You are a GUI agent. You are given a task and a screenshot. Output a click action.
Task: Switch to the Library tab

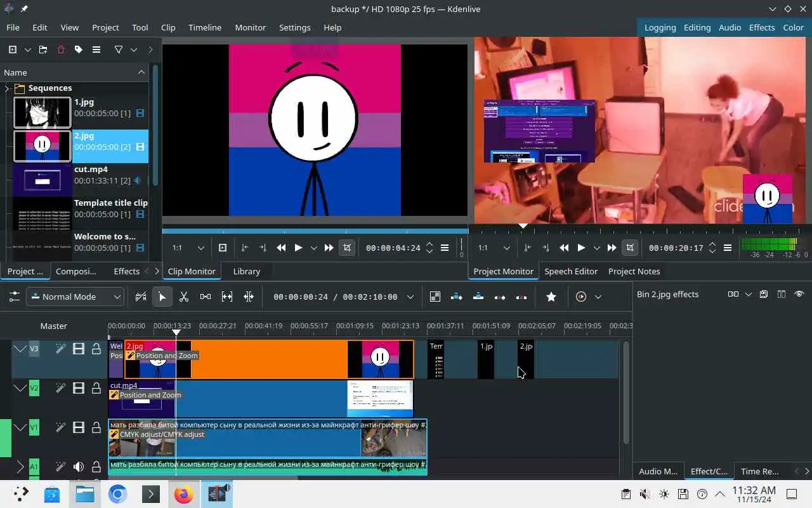[246, 271]
